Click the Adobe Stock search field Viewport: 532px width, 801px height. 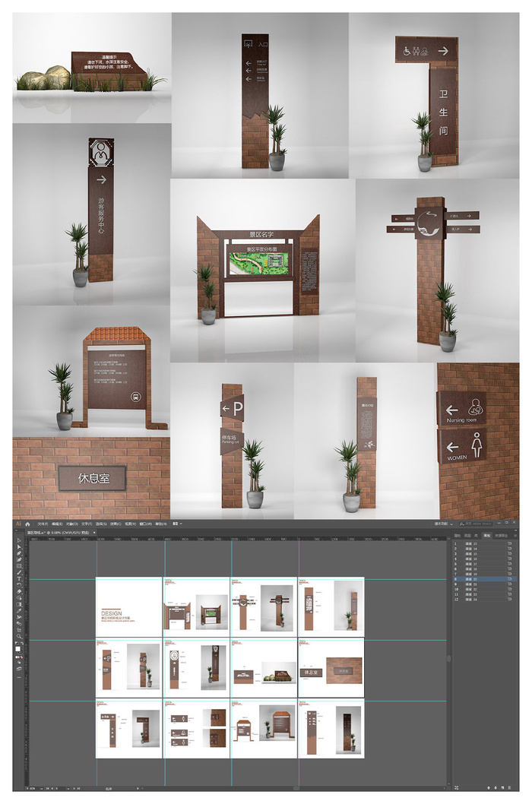click(x=476, y=524)
